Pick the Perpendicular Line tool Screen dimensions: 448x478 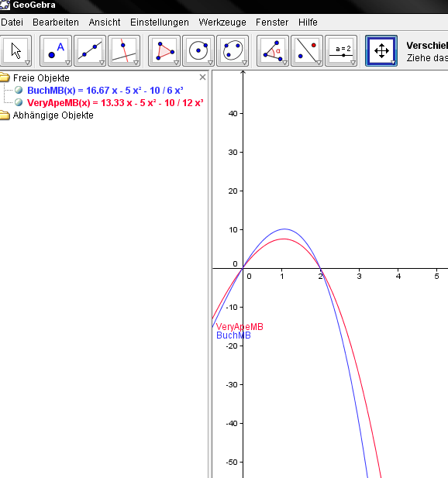tap(124, 50)
